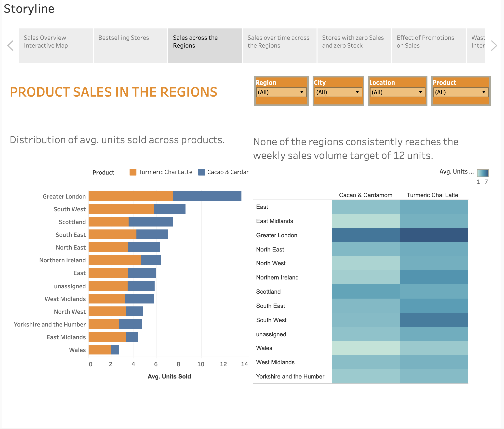
Task: Select Greater London Turmeric Chai Latte heatmap cell
Action: [434, 235]
